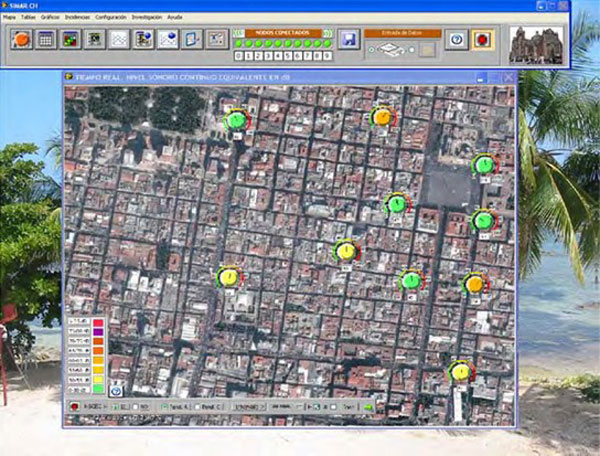Click the yellow sensor gauge at map bottom right

(x=460, y=372)
